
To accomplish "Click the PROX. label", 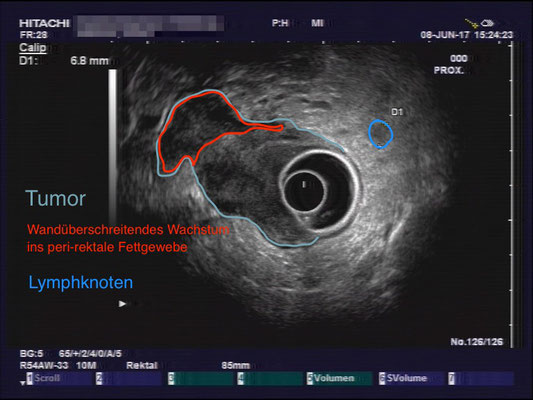I will click(449, 70).
